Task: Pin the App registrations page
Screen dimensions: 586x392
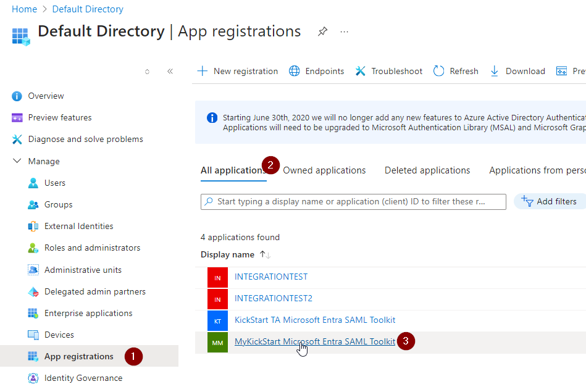Action: tap(322, 31)
